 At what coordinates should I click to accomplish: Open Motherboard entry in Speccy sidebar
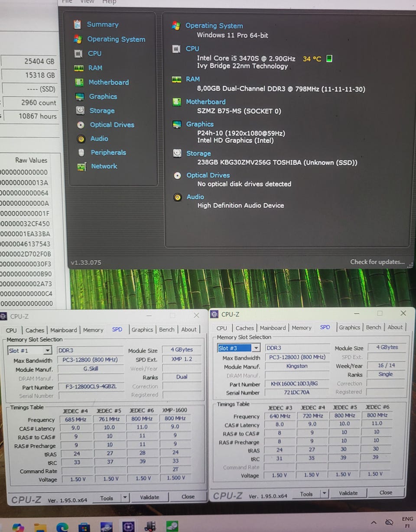[x=108, y=82]
